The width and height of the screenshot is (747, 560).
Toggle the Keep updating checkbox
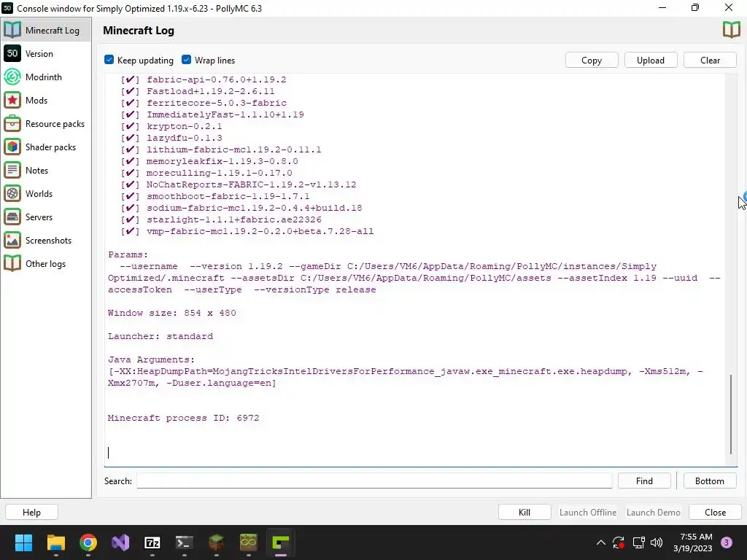pos(109,60)
